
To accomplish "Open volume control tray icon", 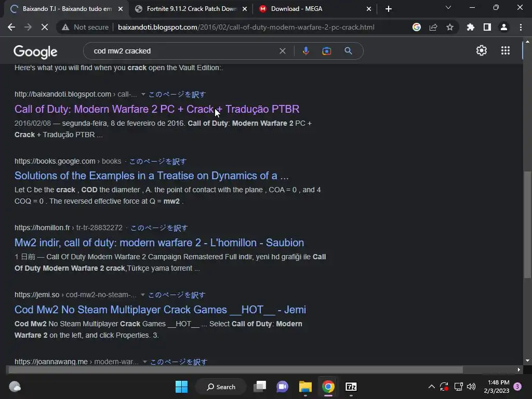I will tap(471, 387).
